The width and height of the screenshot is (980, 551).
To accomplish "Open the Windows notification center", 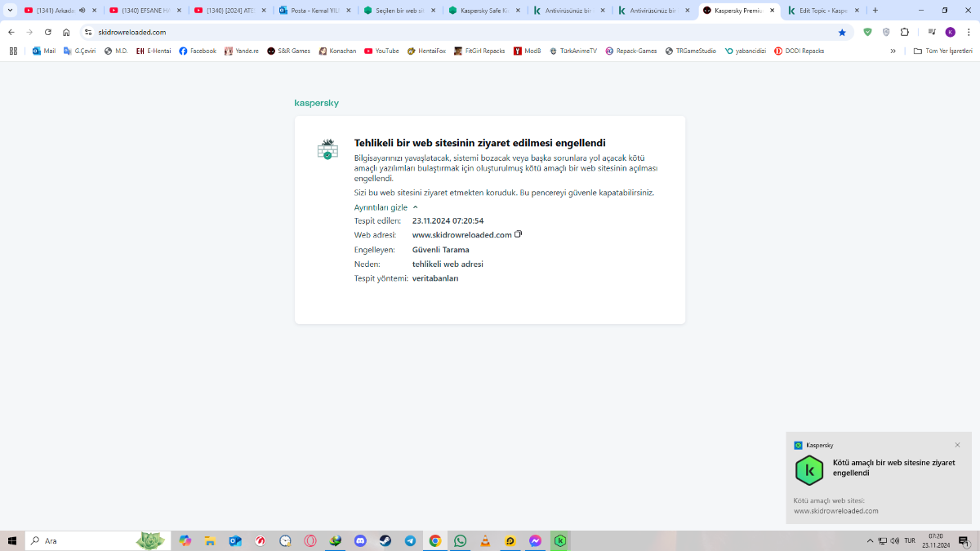I will coord(964,540).
